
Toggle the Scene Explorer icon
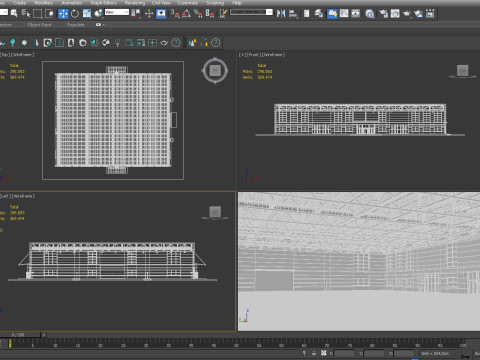[306, 14]
